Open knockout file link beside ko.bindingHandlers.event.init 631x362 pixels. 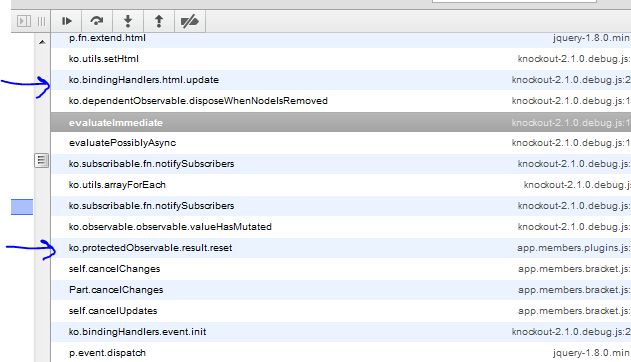(x=571, y=331)
